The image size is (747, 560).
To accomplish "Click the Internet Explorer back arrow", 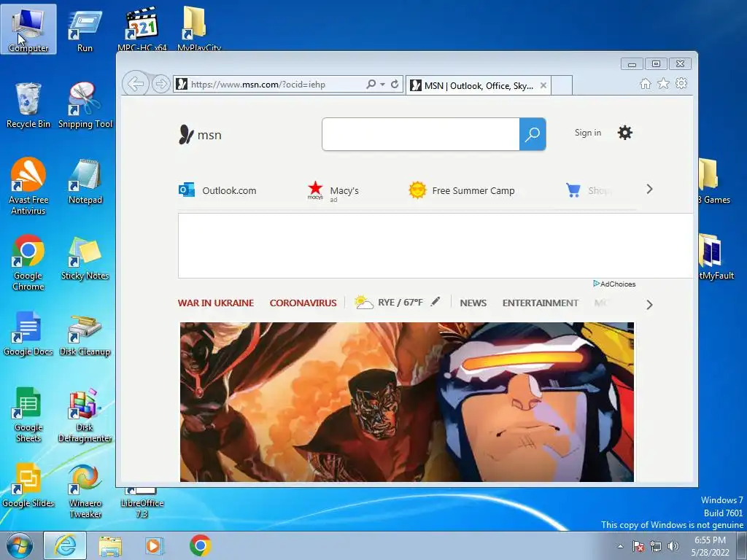I will click(x=136, y=85).
